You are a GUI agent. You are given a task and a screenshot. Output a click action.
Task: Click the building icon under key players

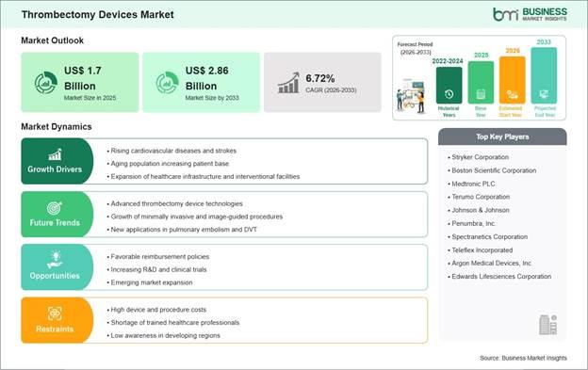[547, 325]
